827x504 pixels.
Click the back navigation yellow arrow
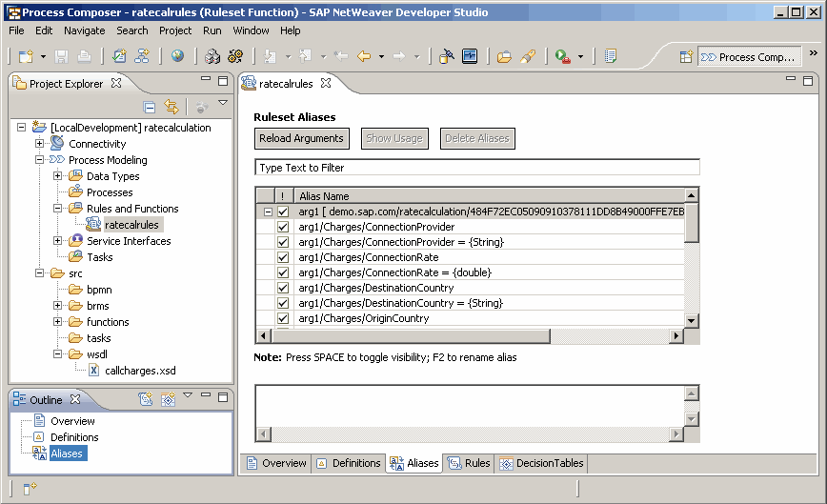coord(363,56)
